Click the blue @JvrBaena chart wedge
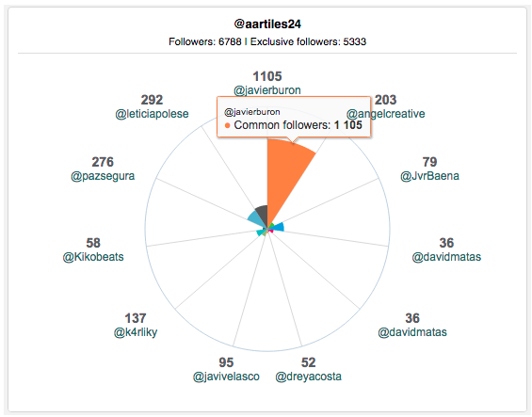 tap(279, 227)
